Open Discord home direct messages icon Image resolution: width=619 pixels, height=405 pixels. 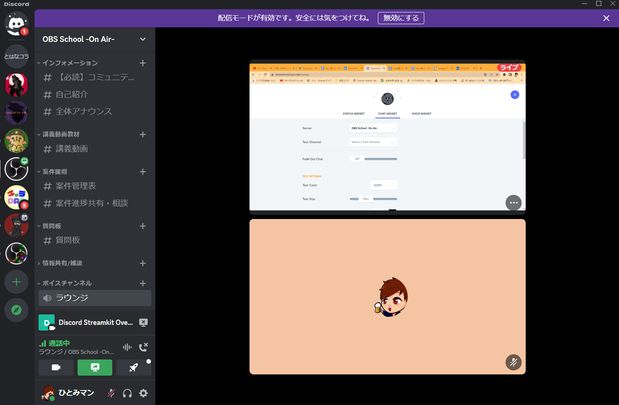pyautogui.click(x=16, y=24)
